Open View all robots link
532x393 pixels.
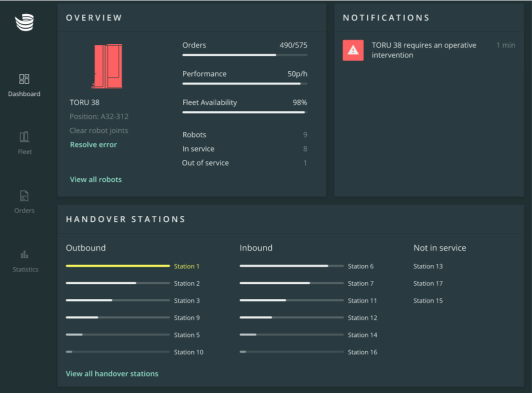click(x=96, y=179)
